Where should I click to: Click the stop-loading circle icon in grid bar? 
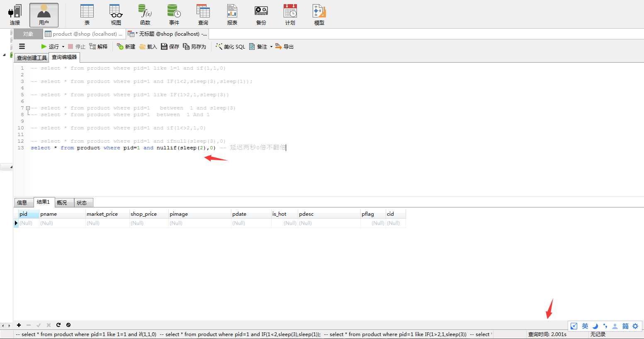coord(68,325)
